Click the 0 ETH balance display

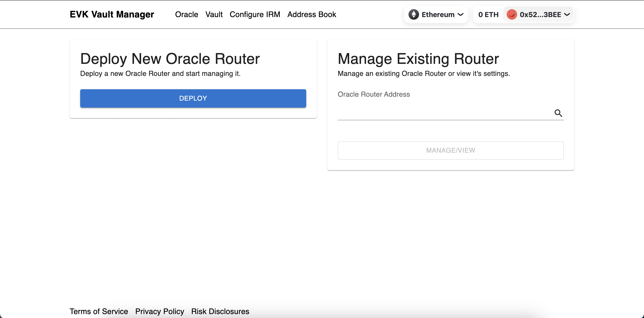488,14
